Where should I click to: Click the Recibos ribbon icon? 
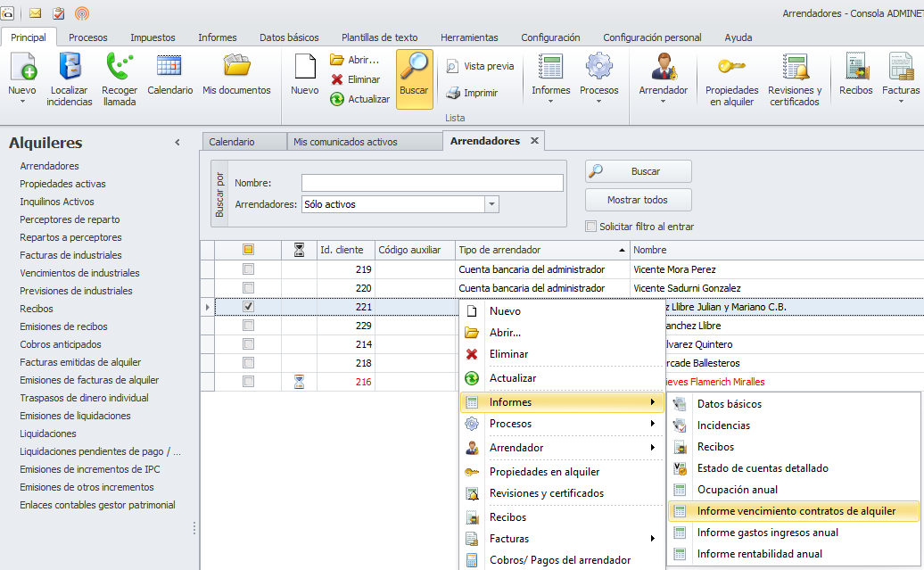855,76
